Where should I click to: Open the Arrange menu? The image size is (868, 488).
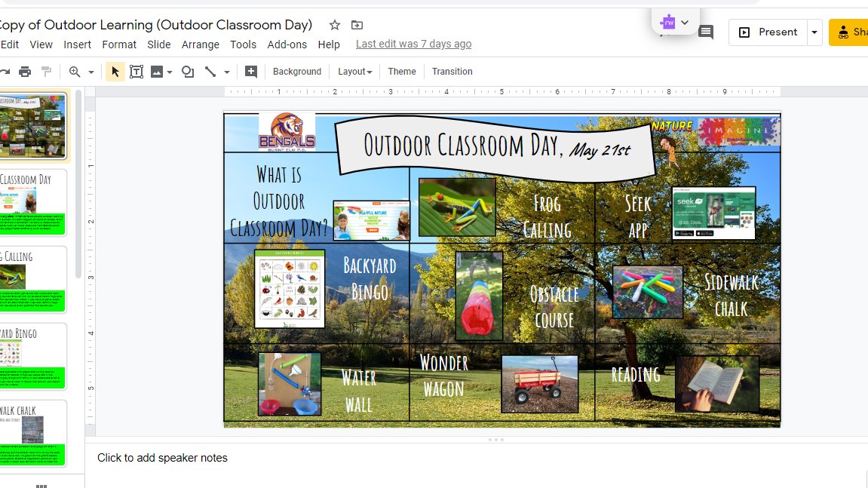201,45
